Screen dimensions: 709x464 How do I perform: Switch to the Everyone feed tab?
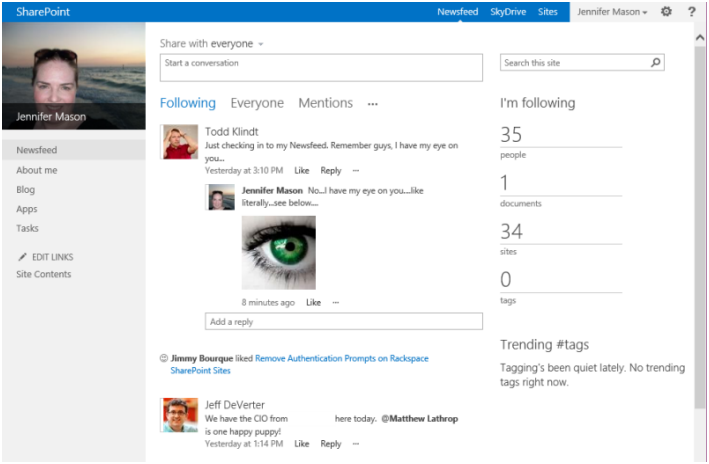(x=257, y=103)
